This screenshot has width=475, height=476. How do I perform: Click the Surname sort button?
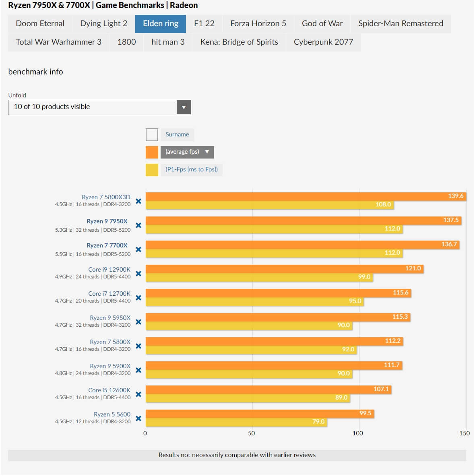pos(177,135)
